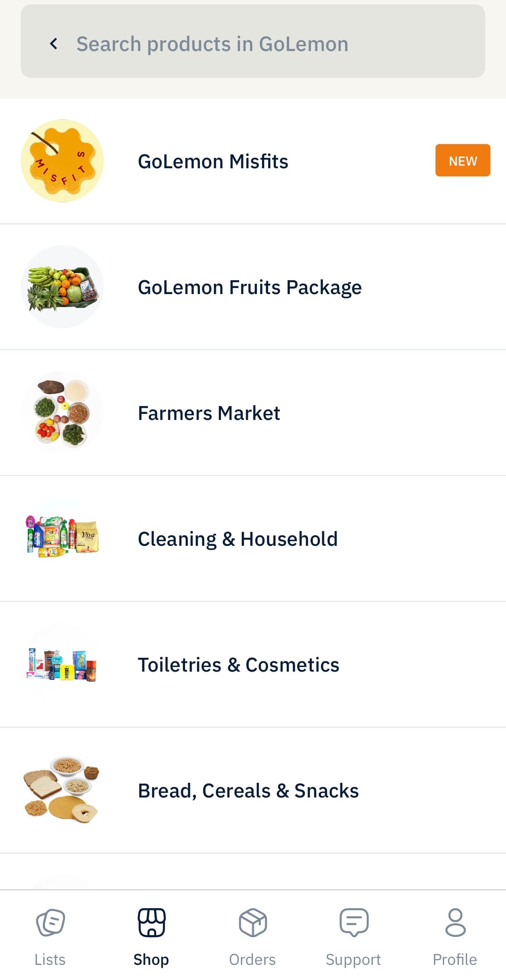Select the Shop storefront icon
Viewport: 506px width, 980px height.
pos(151,922)
